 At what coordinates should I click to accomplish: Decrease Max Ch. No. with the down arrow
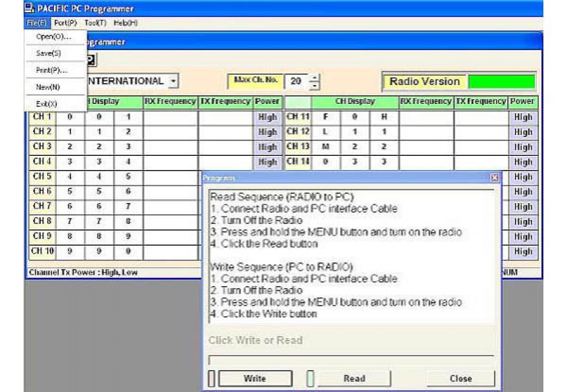click(x=315, y=86)
